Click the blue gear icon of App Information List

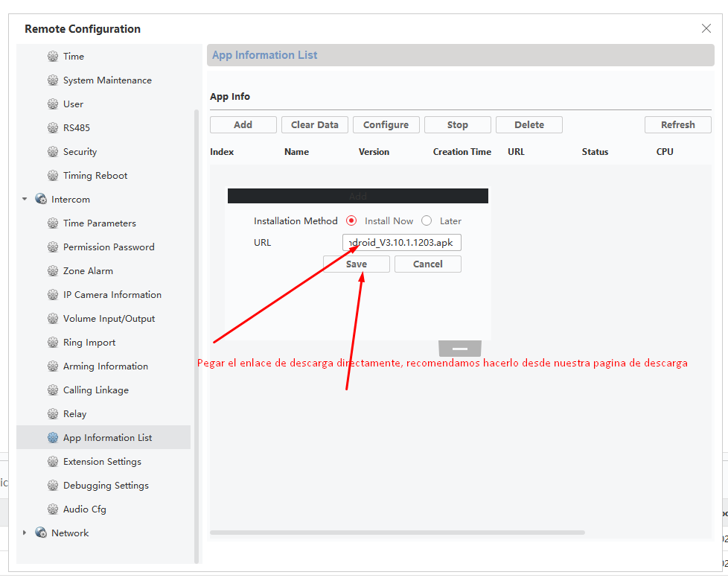click(53, 438)
